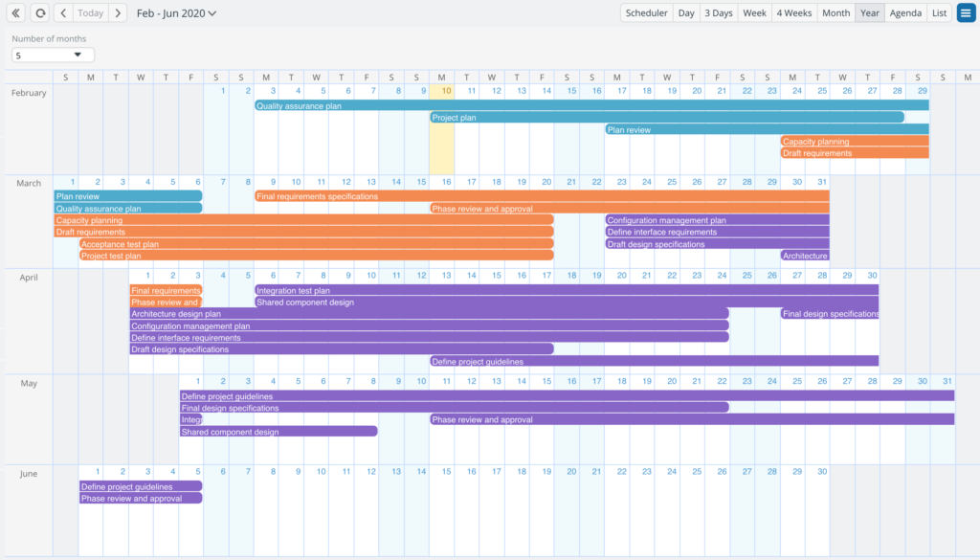Viewport: 980px width, 560px height.
Task: Open the Number of months combo box
Action: click(53, 55)
